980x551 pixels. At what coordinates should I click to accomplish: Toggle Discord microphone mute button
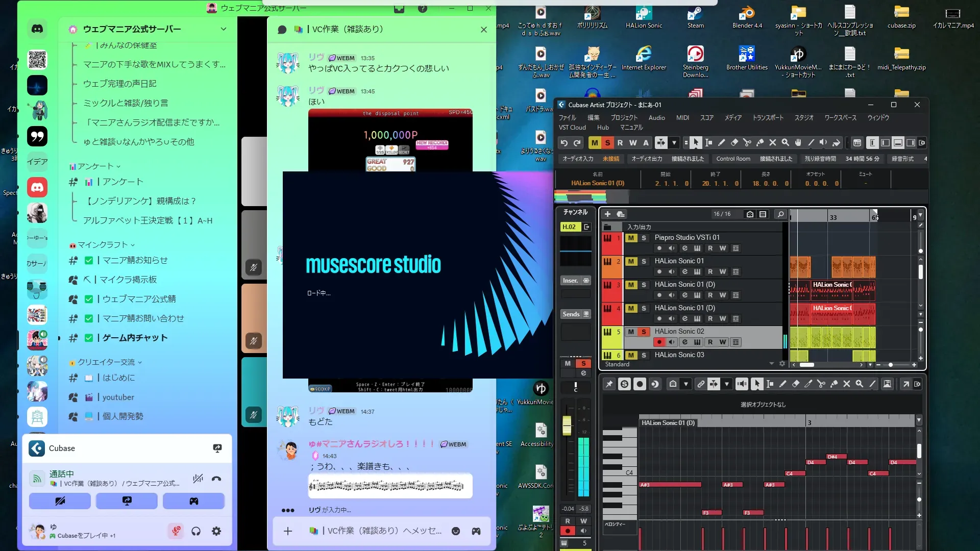(x=176, y=531)
